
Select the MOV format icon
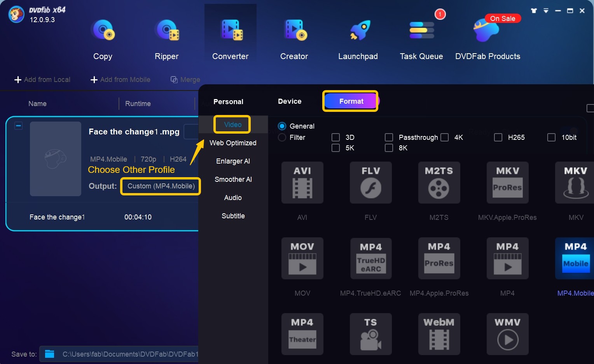point(302,258)
